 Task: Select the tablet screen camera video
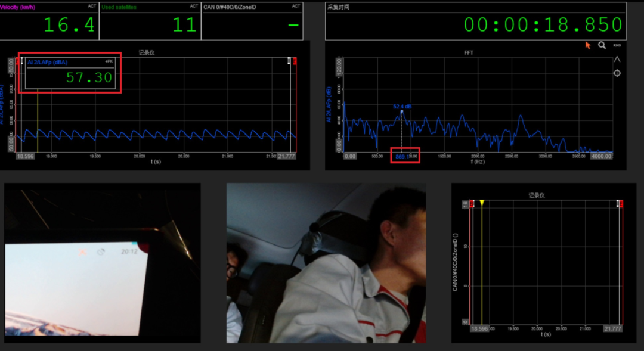coord(103,263)
